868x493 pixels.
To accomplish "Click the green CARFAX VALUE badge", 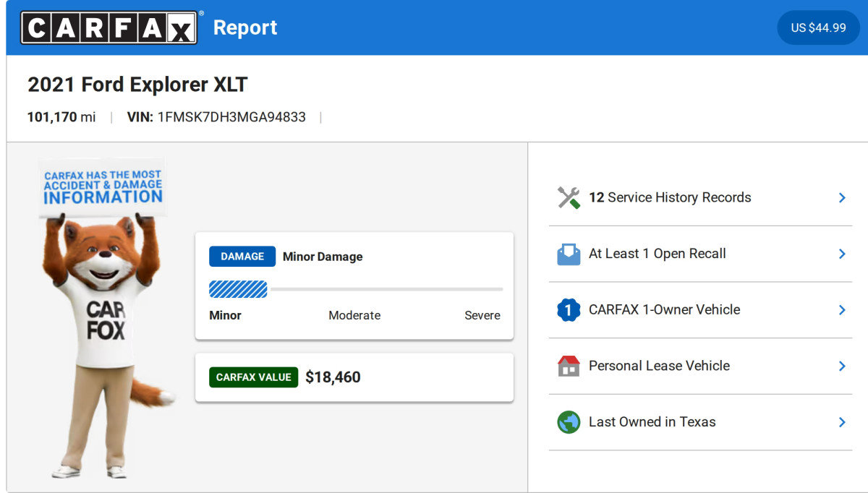I will pos(253,377).
